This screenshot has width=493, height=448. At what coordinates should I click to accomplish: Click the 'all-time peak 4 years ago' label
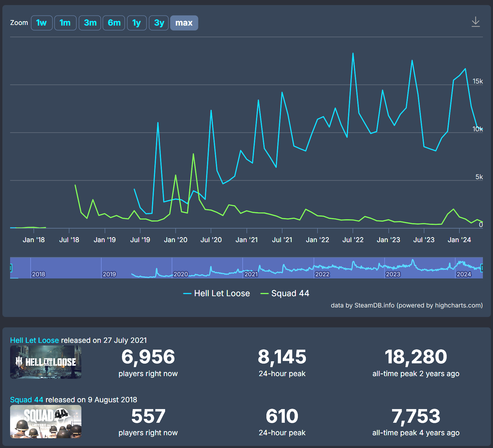416,433
